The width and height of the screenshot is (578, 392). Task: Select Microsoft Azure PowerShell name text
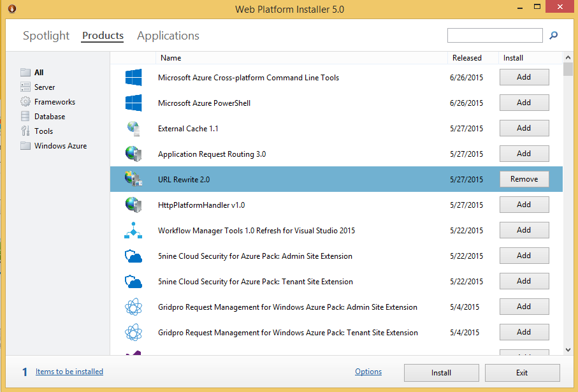tap(204, 103)
